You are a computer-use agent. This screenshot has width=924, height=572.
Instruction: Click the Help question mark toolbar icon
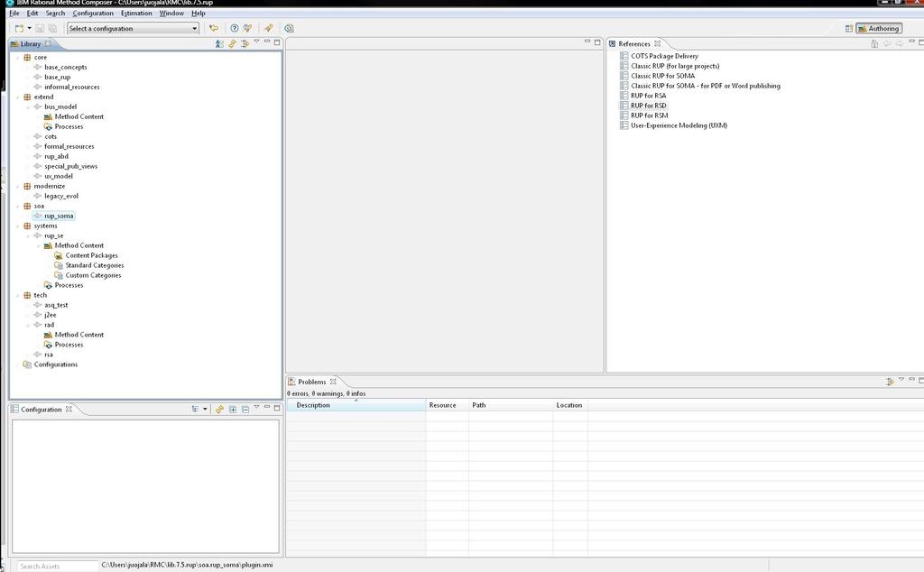(235, 28)
